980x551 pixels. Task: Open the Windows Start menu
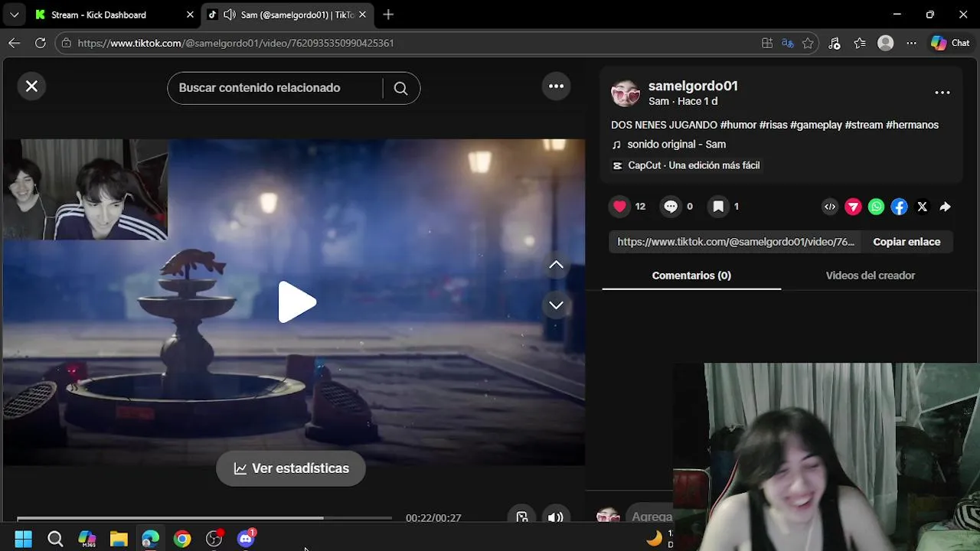(x=23, y=540)
